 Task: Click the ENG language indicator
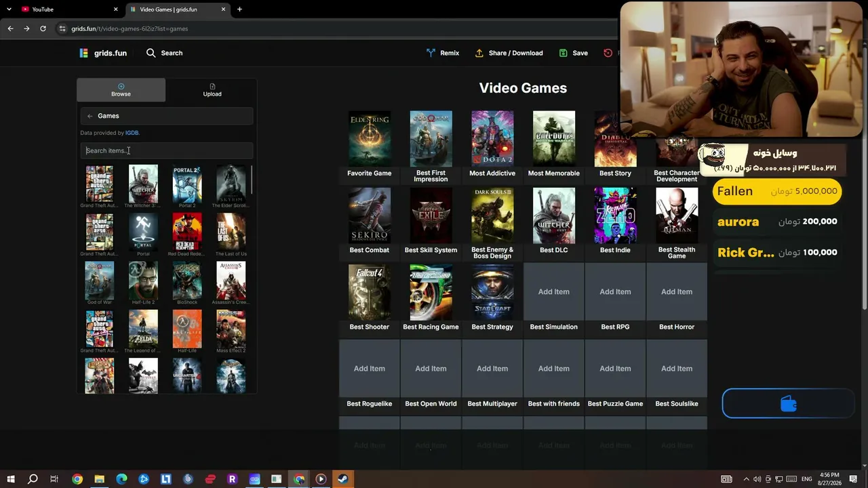click(x=806, y=479)
